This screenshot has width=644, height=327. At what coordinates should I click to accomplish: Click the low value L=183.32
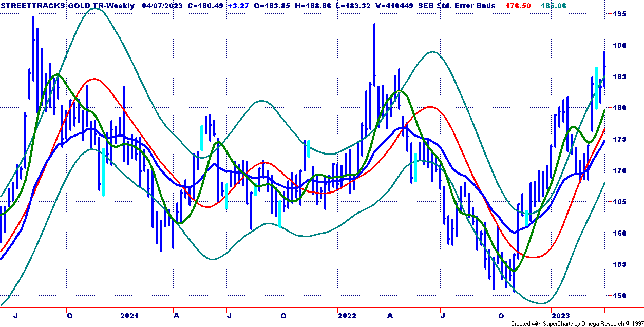352,6
